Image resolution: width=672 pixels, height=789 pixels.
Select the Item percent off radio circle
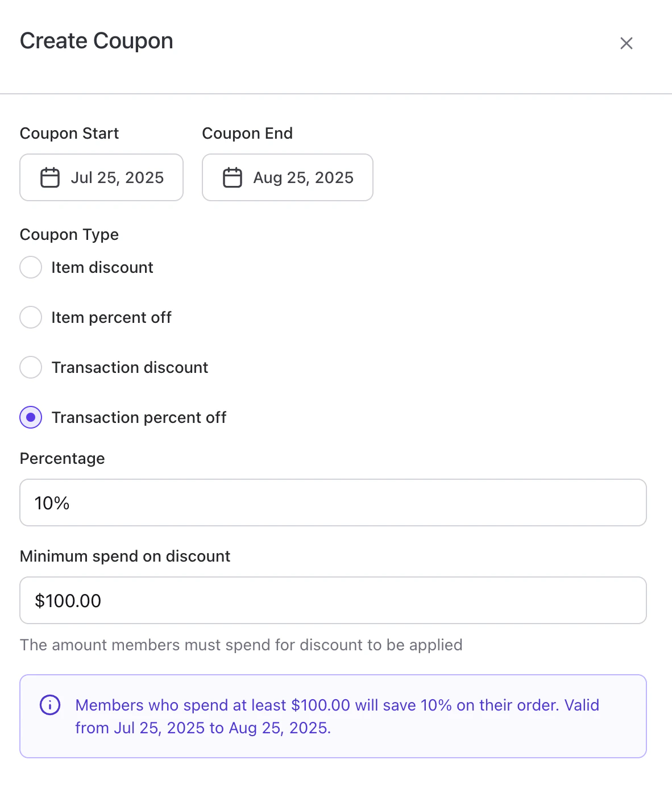tap(31, 317)
